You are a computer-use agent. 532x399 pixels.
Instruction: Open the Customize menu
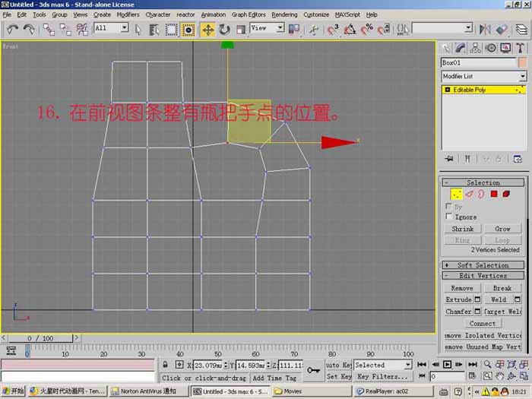pyautogui.click(x=316, y=14)
